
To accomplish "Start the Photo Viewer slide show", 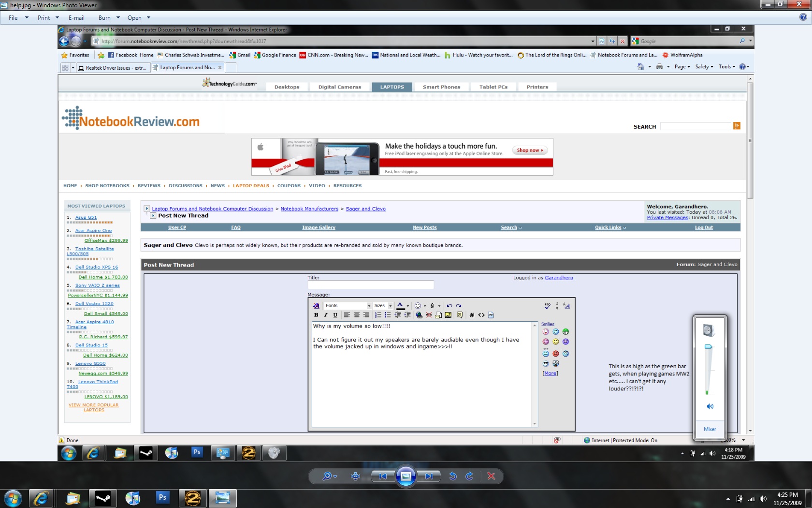I will point(406,476).
